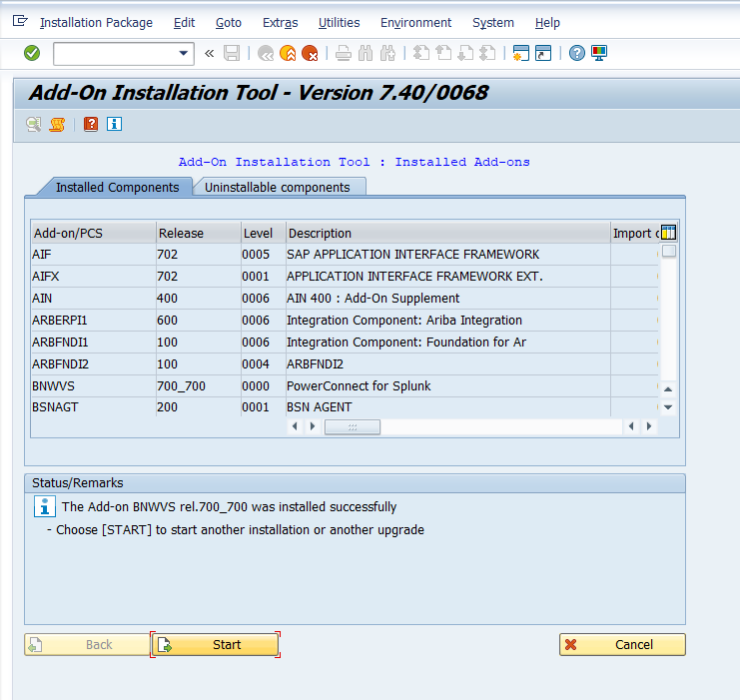
Task: Open the Installation Package menu
Action: (96, 22)
